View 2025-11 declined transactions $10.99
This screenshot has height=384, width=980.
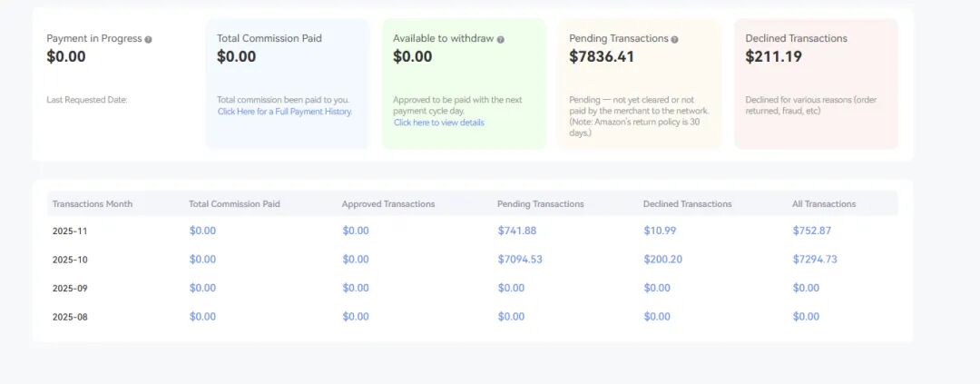coord(660,231)
